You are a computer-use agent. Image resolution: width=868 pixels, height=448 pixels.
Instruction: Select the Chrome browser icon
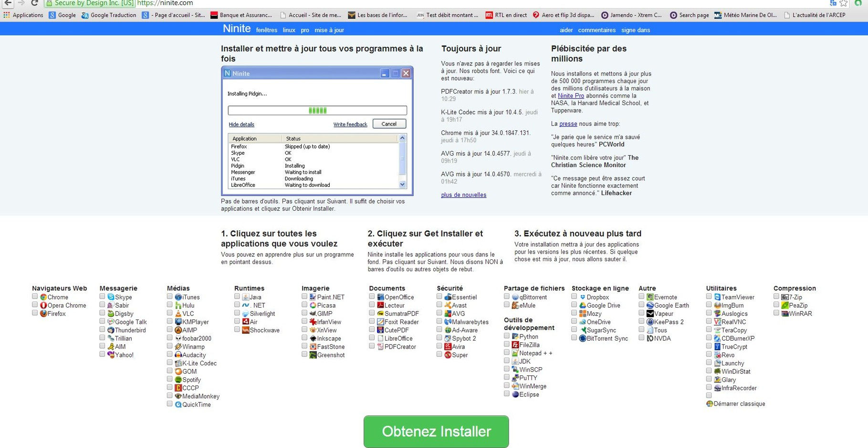point(45,297)
